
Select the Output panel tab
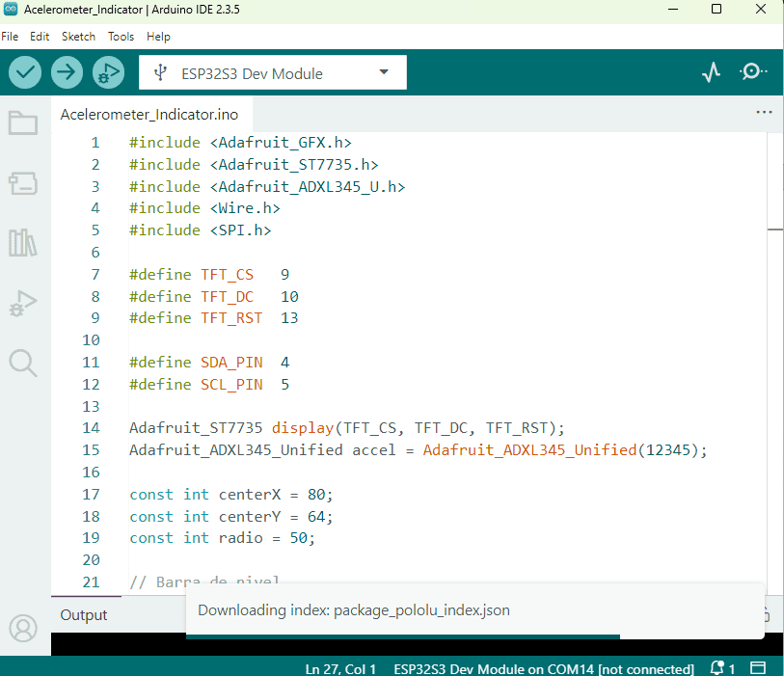click(84, 614)
